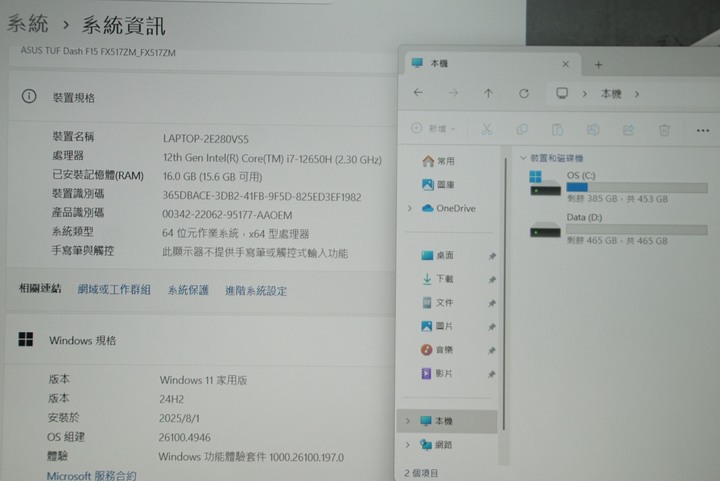Open OneDrive in sidebar
Screen dimensions: 720x481
[x=449, y=208]
